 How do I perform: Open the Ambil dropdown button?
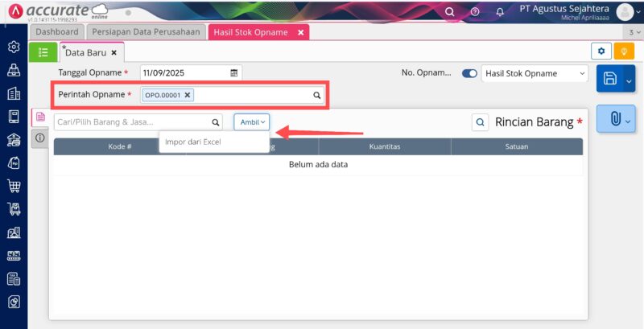tap(252, 121)
